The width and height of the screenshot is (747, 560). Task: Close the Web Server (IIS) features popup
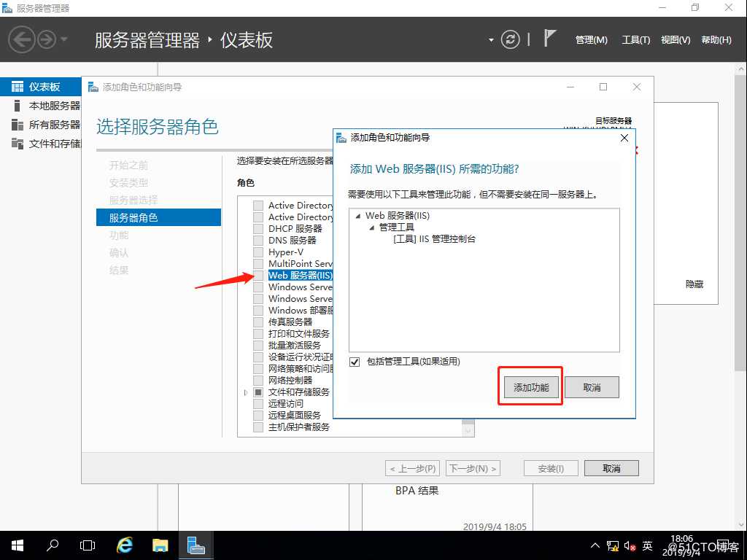tap(624, 138)
